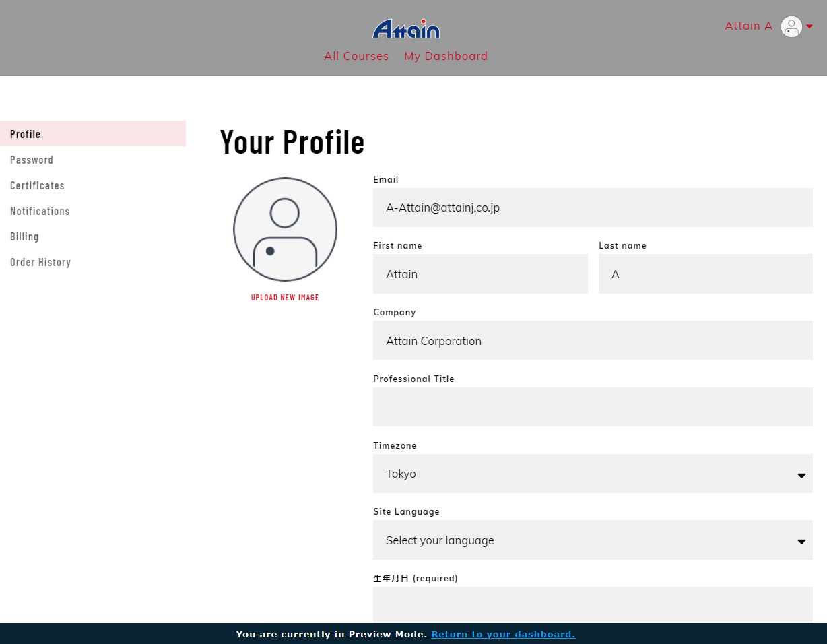Switch to the Password settings section
The image size is (827, 644).
(32, 160)
